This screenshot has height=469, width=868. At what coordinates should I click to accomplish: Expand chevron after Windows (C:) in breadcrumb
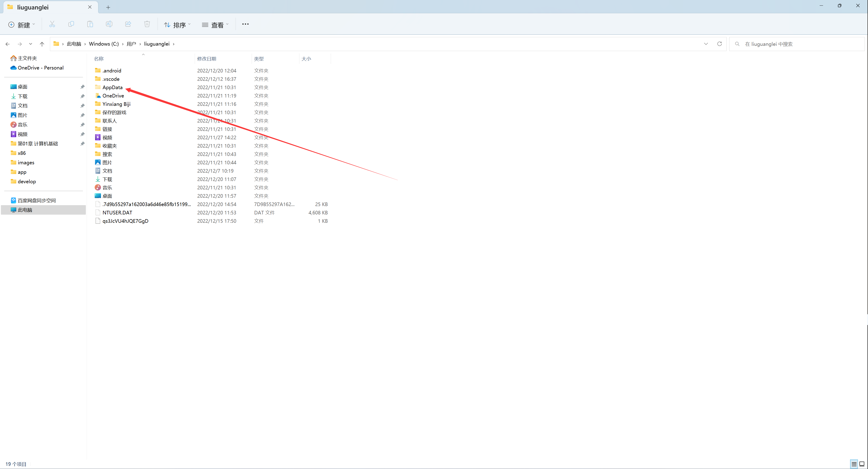[x=123, y=44]
